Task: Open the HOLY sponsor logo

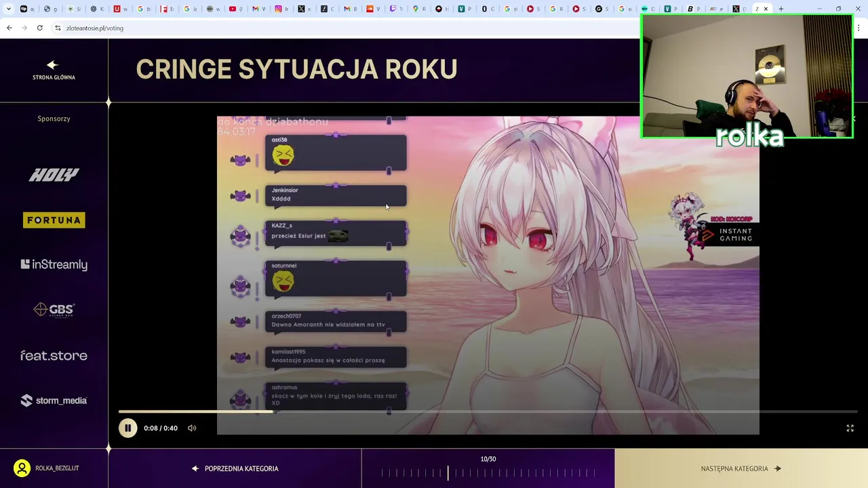Action: click(x=54, y=175)
